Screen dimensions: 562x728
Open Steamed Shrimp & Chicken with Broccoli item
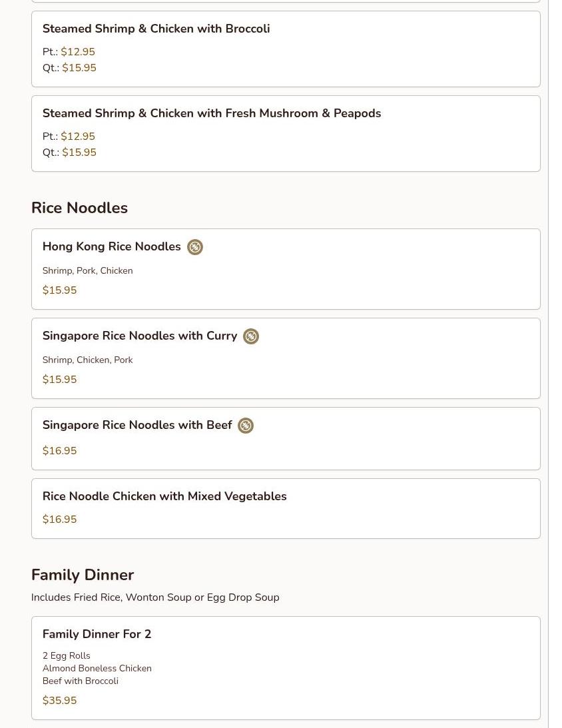[156, 29]
